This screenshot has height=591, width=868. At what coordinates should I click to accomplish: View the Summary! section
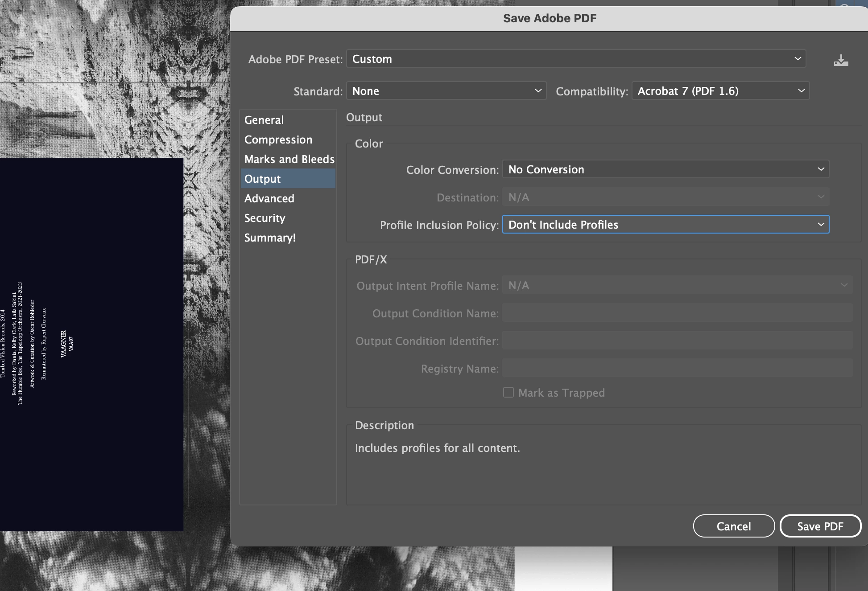point(270,238)
